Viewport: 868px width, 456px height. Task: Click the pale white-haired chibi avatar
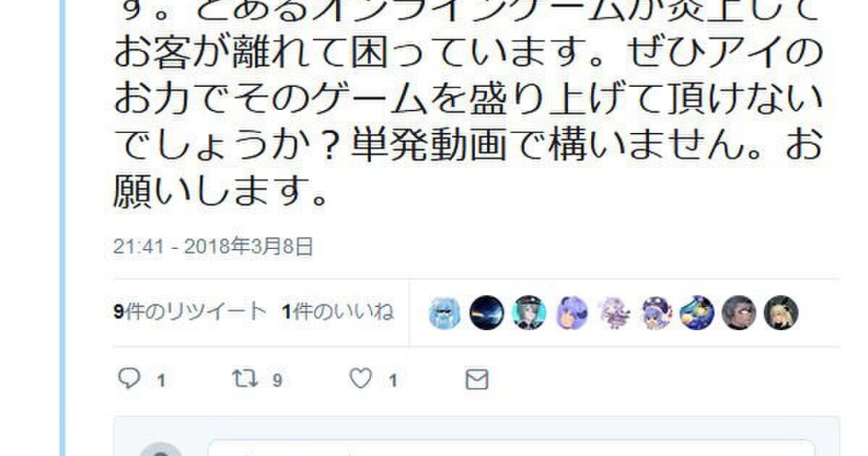point(613,313)
